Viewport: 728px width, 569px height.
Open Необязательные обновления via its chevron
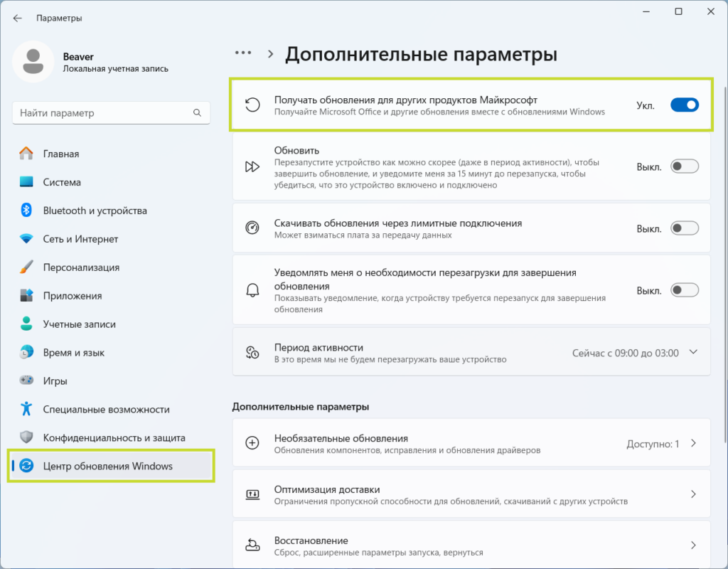pos(693,443)
